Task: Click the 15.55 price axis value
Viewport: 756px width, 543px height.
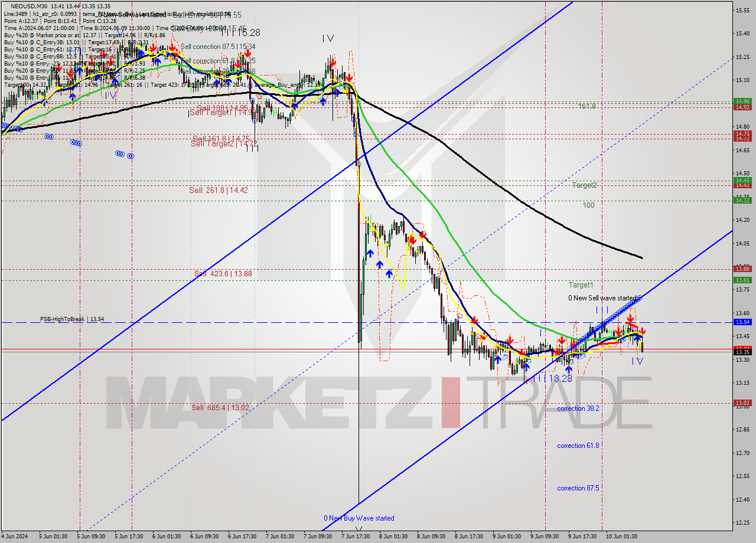Action: (742, 10)
